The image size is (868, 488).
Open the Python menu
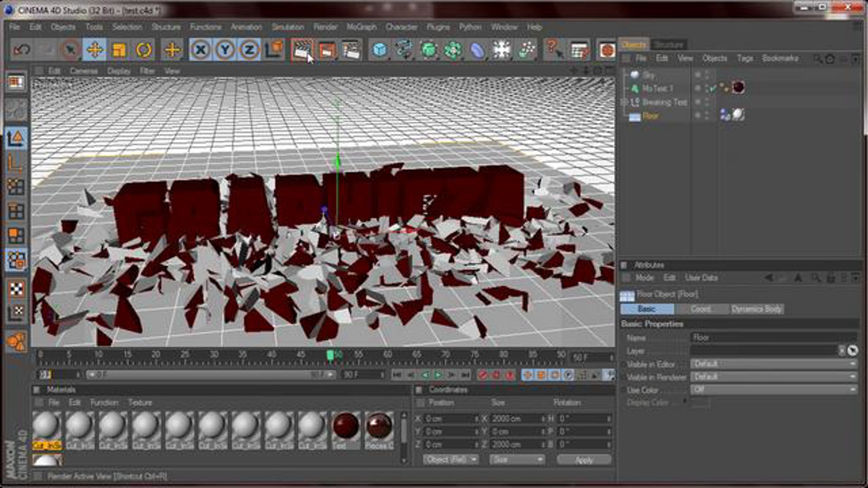[470, 27]
